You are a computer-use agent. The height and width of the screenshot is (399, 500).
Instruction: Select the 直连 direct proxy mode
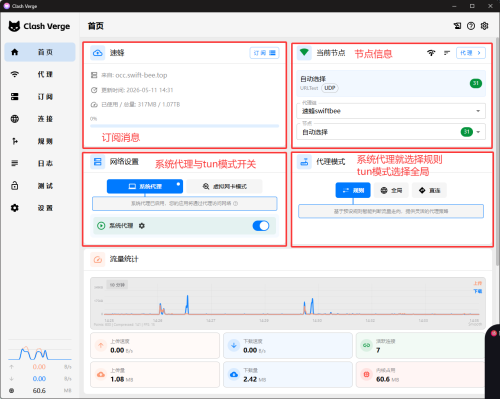[429, 190]
